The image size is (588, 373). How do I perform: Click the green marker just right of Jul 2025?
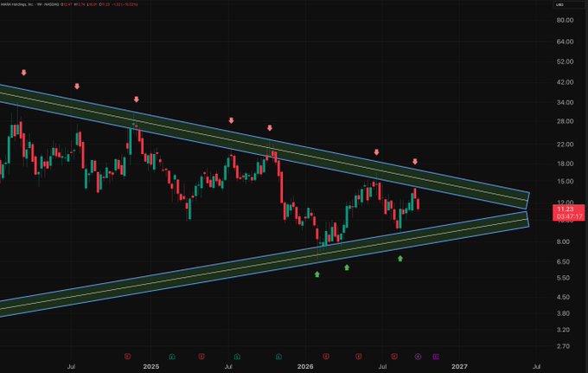pyautogui.click(x=237, y=356)
